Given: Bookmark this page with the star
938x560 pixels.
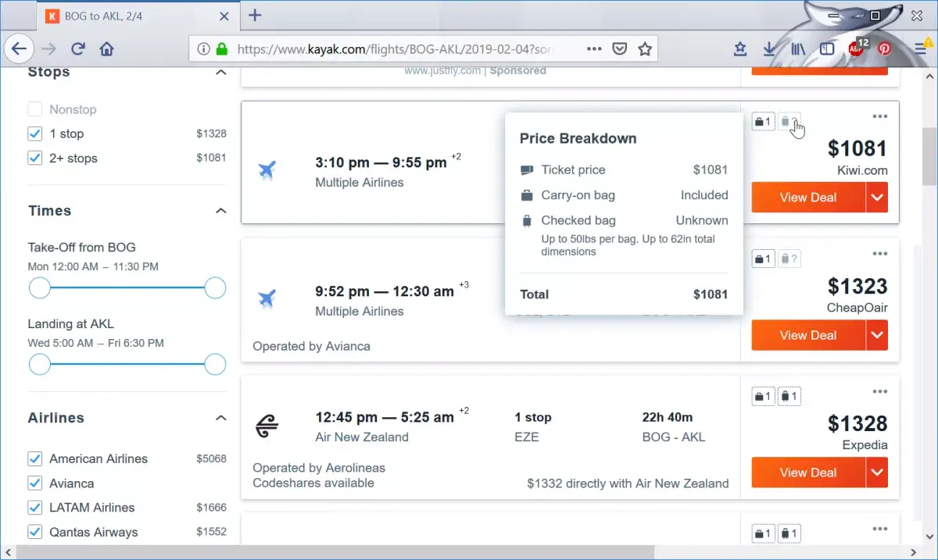Looking at the screenshot, I should [645, 48].
